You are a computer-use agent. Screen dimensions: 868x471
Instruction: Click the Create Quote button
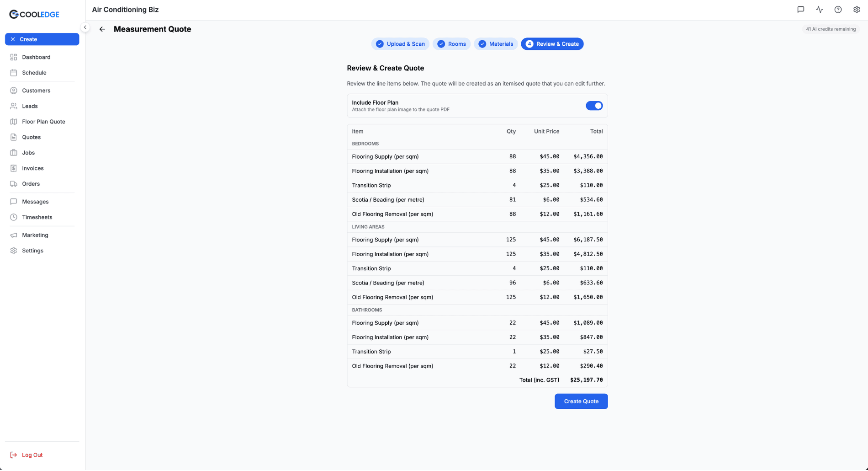(581, 401)
